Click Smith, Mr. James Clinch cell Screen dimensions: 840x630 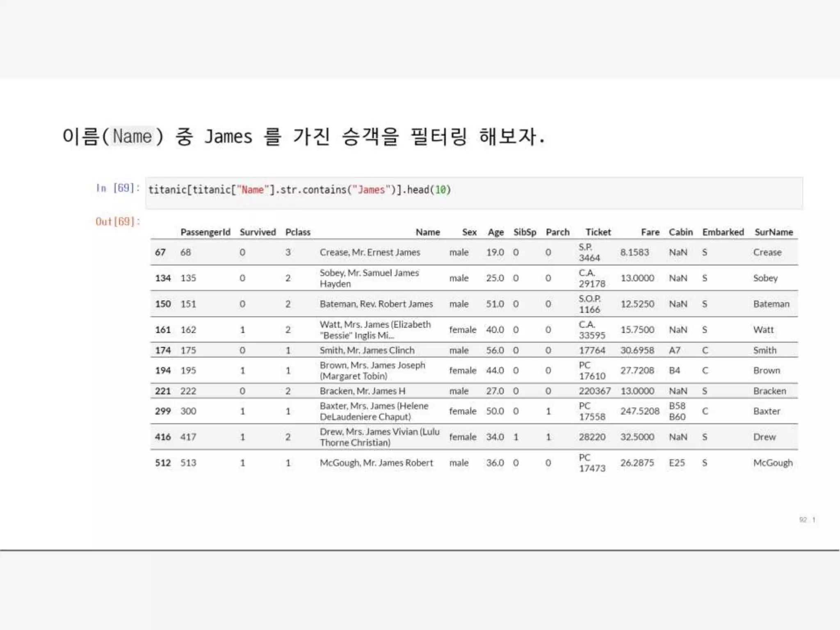367,350
